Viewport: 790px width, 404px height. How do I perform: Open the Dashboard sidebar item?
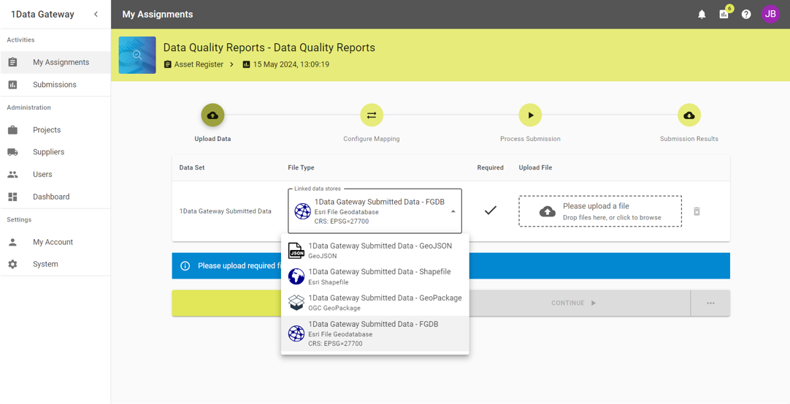tap(51, 197)
